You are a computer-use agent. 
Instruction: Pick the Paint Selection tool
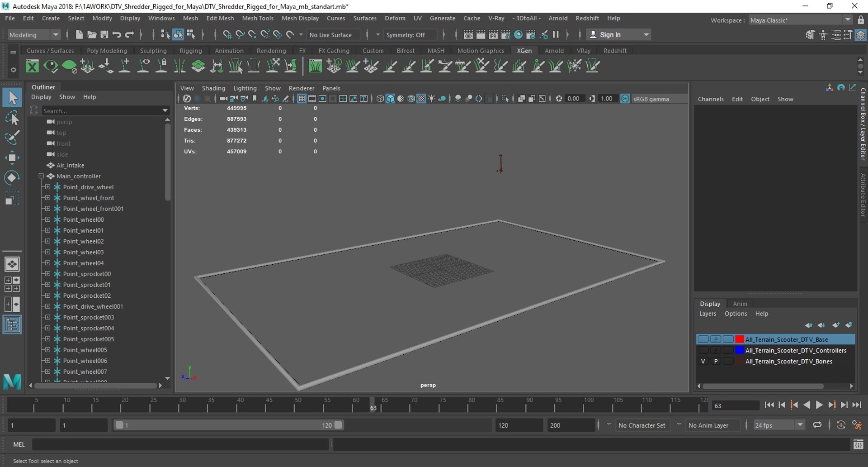click(x=12, y=137)
